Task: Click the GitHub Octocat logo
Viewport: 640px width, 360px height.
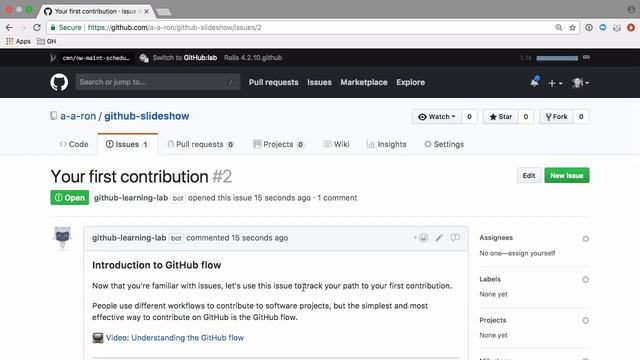Action: coord(59,82)
